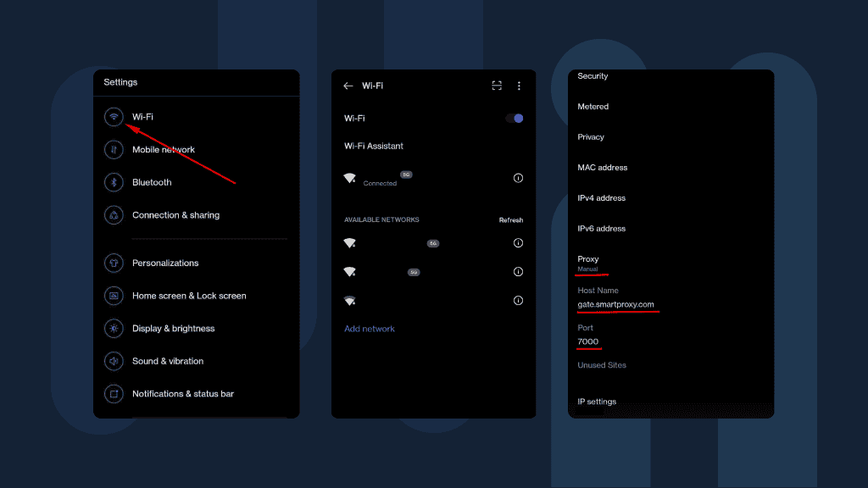
Task: Tap the Sound & vibration speaker icon
Action: click(x=114, y=361)
